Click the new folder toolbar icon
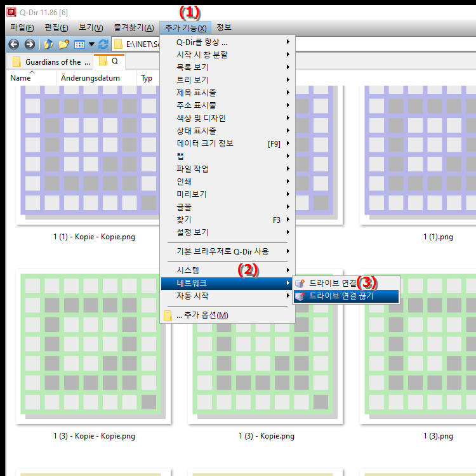The width and height of the screenshot is (476, 476). point(63,44)
